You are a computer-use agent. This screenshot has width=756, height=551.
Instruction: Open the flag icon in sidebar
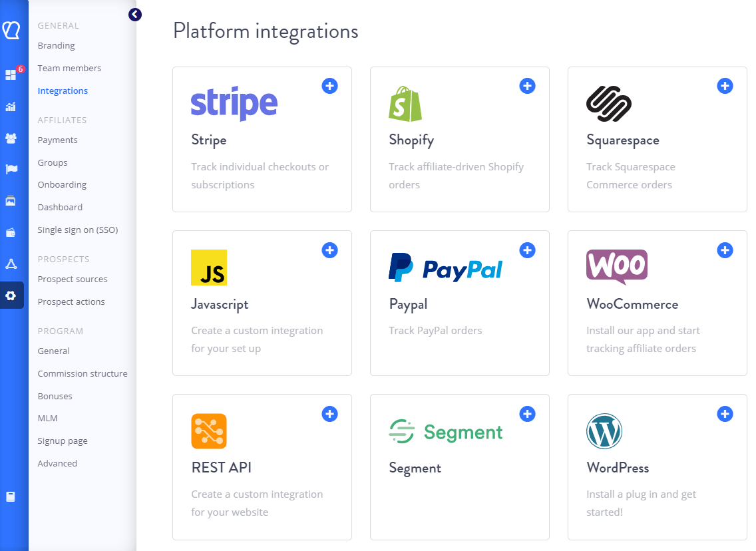coord(11,169)
